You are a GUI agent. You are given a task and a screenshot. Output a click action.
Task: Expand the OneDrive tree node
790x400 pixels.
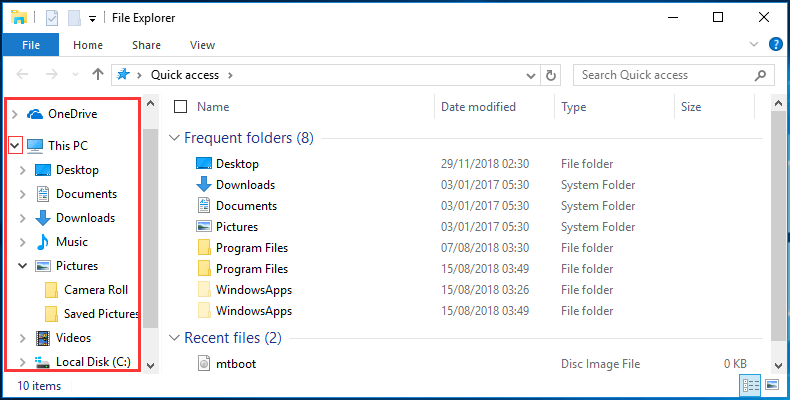click(x=15, y=114)
